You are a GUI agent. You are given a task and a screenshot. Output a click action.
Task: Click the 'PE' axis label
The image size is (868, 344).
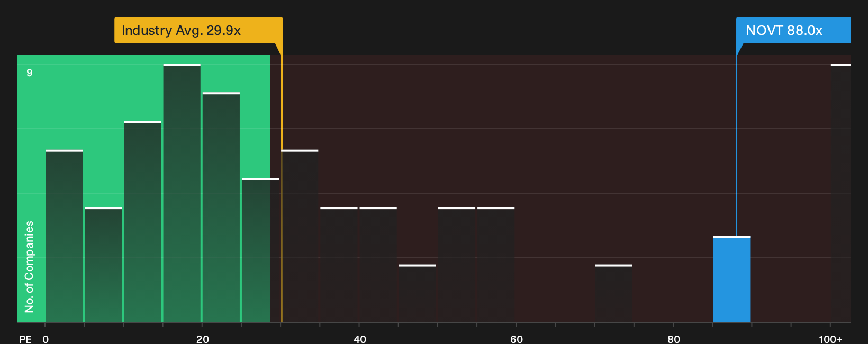click(x=25, y=339)
